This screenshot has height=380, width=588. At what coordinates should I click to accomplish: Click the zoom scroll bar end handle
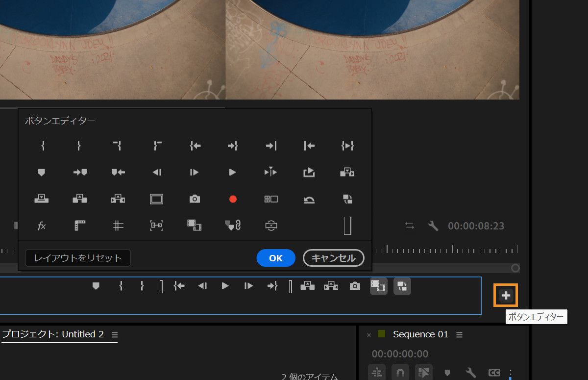(515, 268)
